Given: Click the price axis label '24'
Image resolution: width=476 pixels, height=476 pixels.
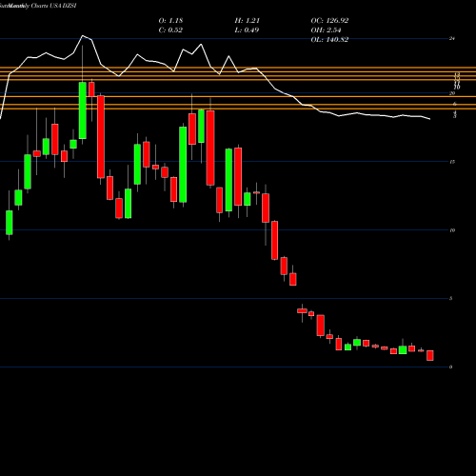Looking at the screenshot, I should (x=452, y=39).
